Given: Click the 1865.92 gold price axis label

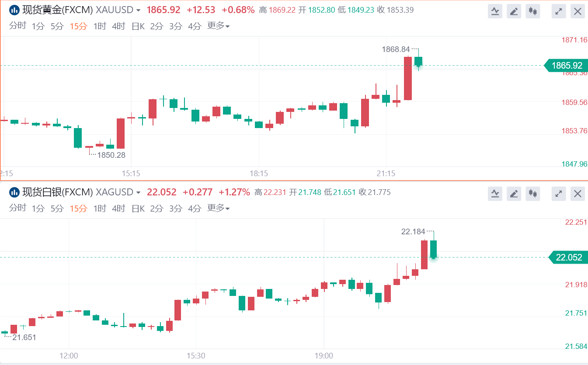Looking at the screenshot, I should 567,66.
